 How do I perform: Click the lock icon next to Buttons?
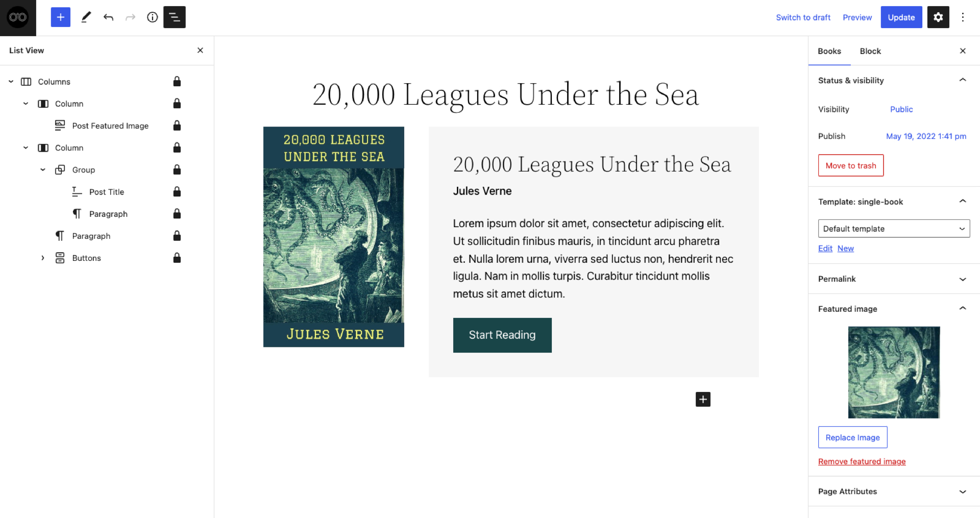tap(177, 258)
